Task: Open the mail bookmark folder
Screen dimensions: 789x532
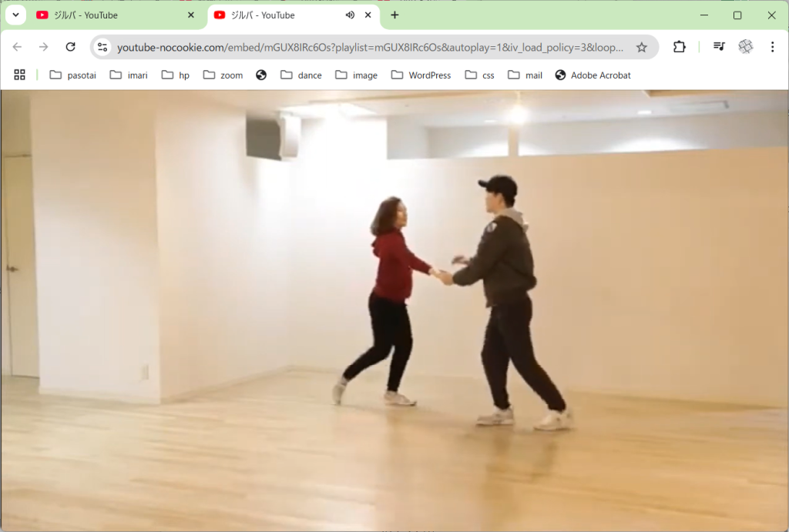Action: point(525,75)
